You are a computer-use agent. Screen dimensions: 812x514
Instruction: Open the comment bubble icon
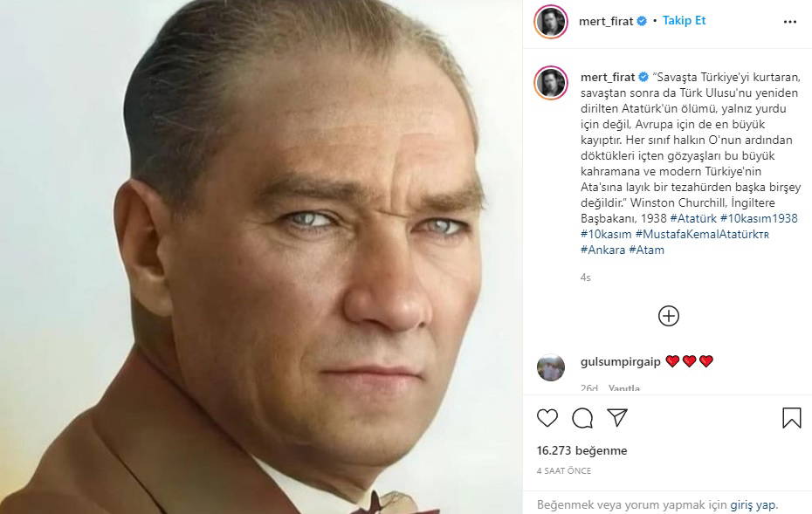click(582, 418)
